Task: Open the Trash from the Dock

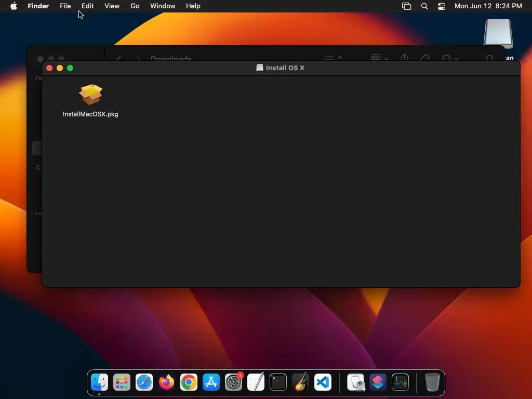Action: pyautogui.click(x=432, y=382)
